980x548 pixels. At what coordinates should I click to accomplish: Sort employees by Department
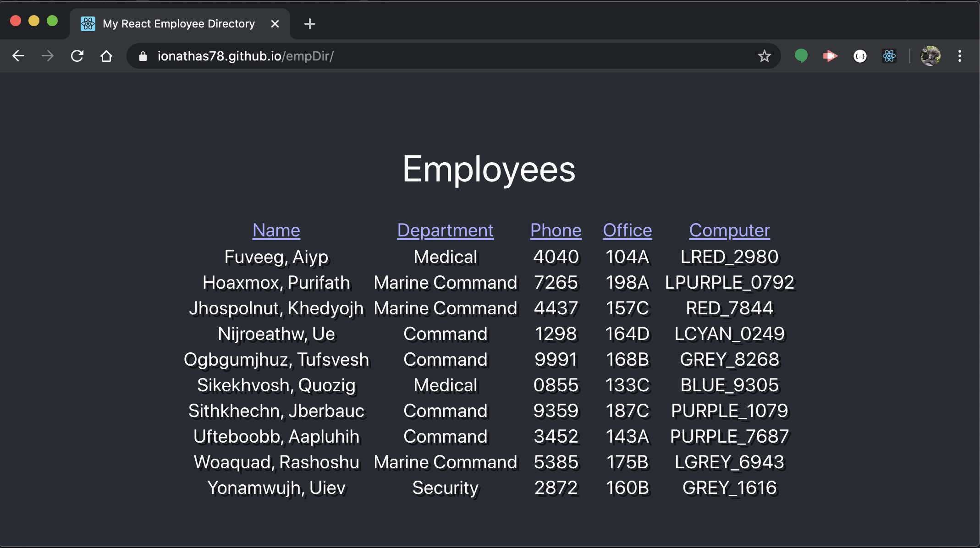pos(445,230)
